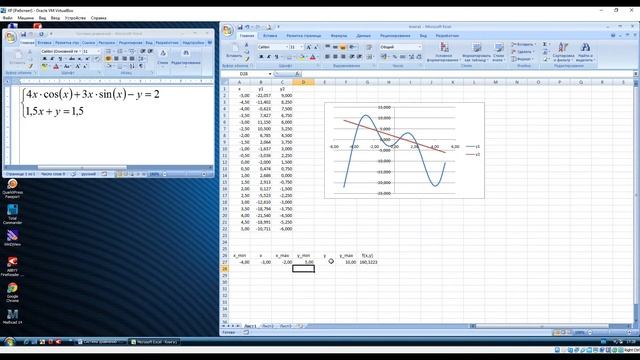Select cell with value 160,3223
The width and height of the screenshot is (640, 360).
[x=368, y=262]
